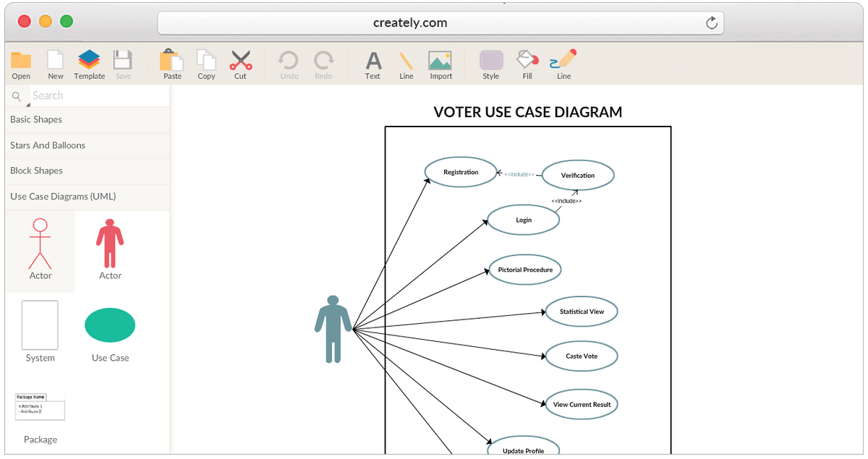Click the blue <<include>> label
Screen dimensions: 868x459
coord(519,174)
